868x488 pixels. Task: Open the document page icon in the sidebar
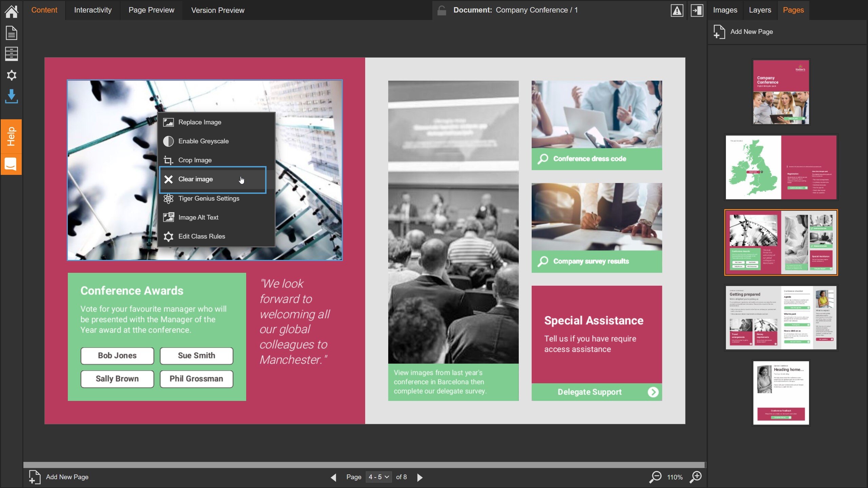11,33
